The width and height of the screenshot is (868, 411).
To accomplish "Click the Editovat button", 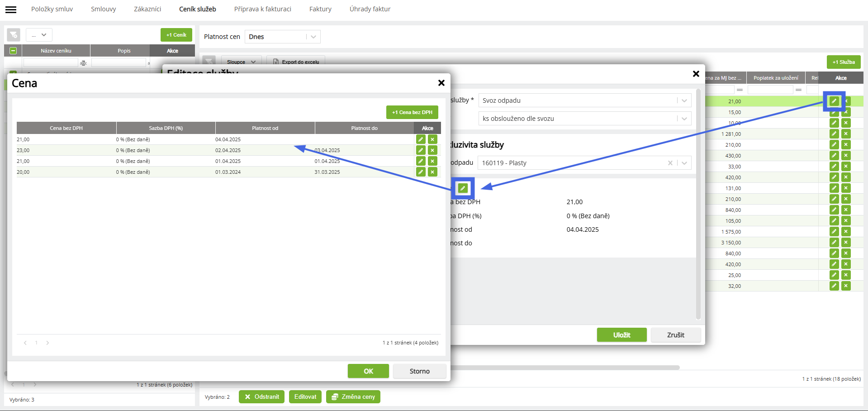I will [x=305, y=397].
